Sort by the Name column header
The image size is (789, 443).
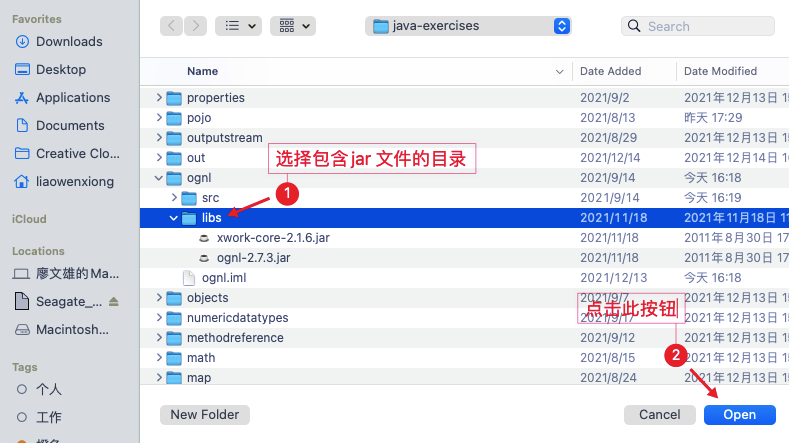point(202,71)
